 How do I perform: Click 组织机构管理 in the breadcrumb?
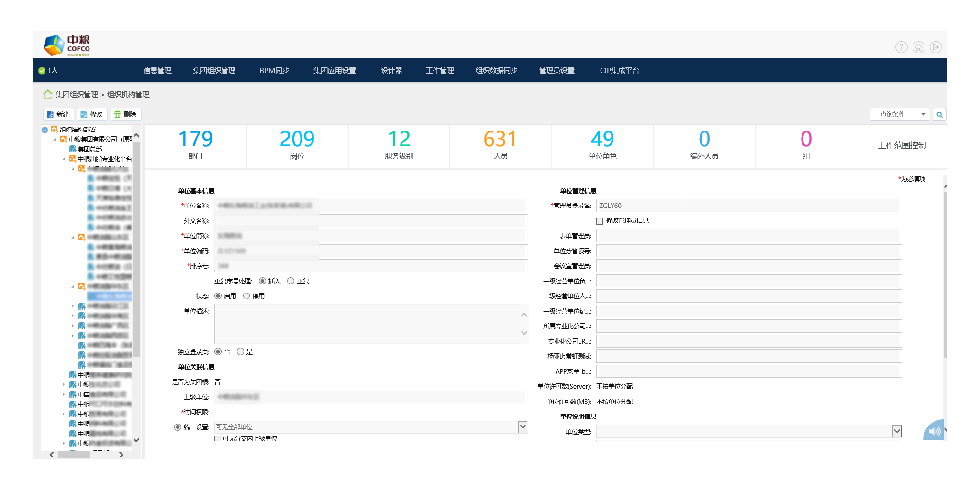[x=128, y=95]
